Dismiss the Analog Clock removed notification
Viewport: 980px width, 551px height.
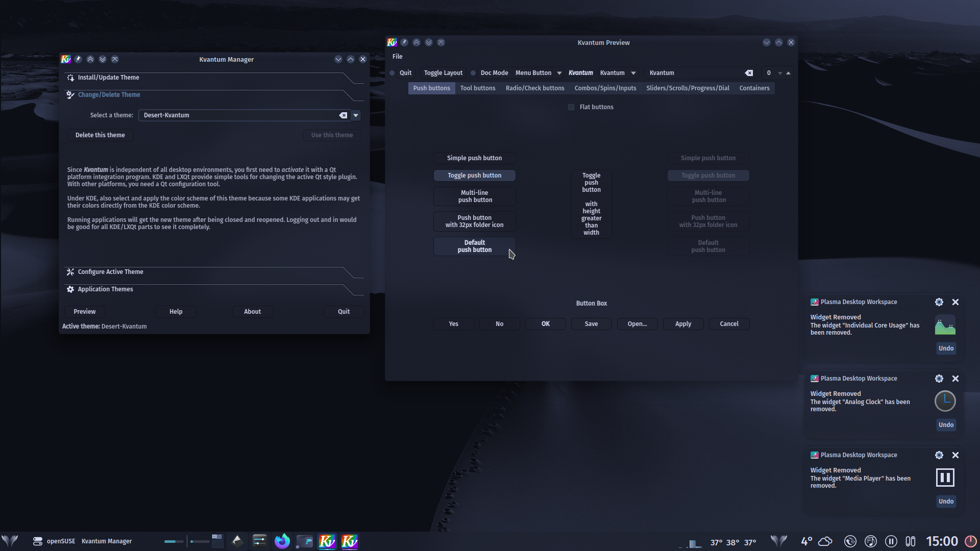(x=955, y=379)
